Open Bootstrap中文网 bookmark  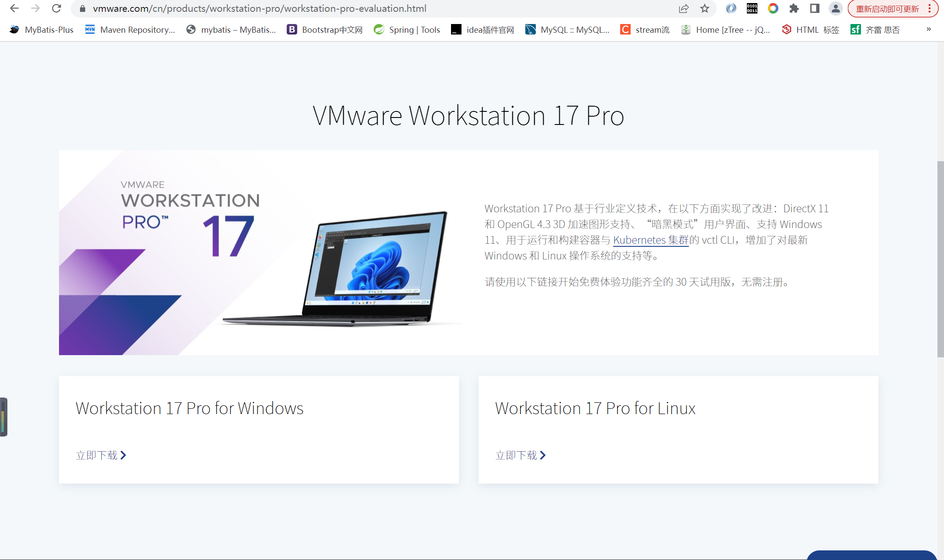click(x=325, y=30)
